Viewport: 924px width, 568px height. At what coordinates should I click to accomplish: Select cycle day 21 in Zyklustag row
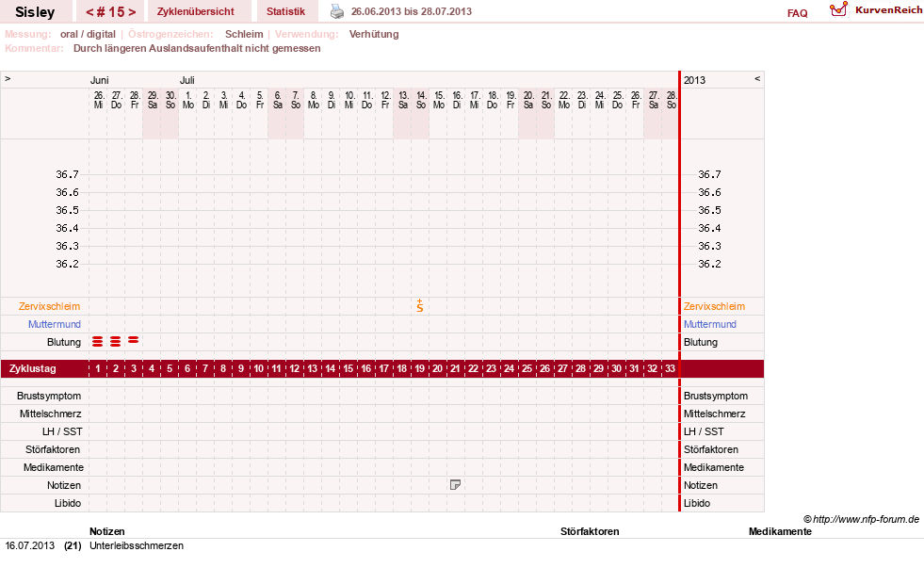pos(455,369)
